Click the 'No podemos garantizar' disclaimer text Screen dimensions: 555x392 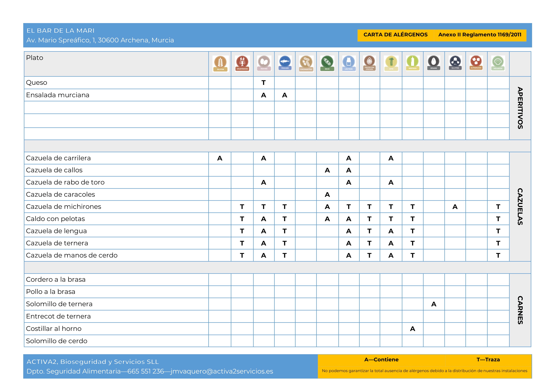click(424, 371)
